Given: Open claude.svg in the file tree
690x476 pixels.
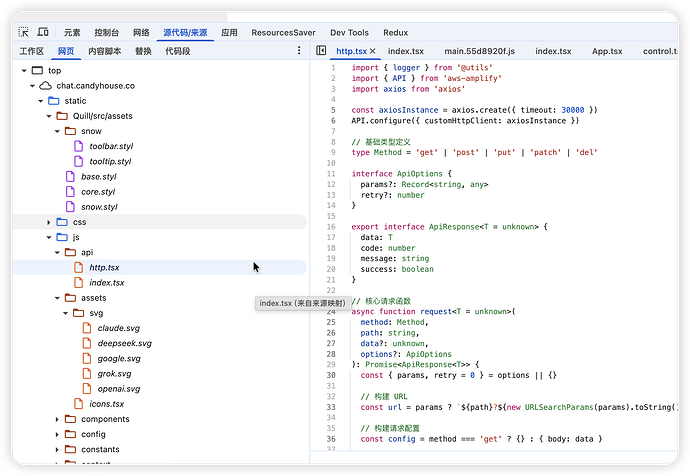Looking at the screenshot, I should (x=119, y=328).
